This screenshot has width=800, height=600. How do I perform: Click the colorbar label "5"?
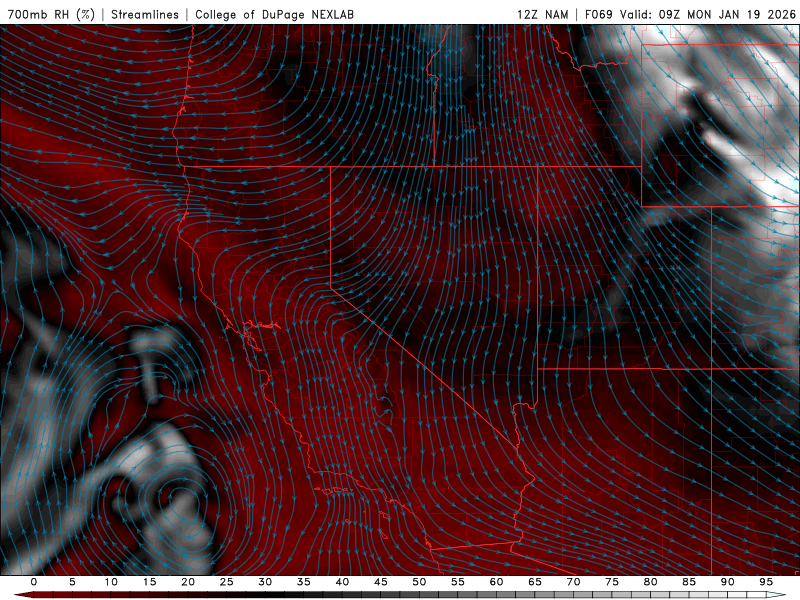pos(72,582)
